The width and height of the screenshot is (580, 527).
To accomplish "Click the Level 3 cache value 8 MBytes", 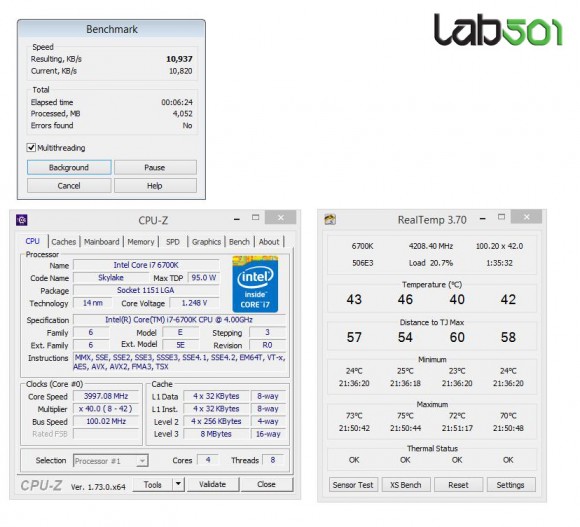I will (216, 434).
